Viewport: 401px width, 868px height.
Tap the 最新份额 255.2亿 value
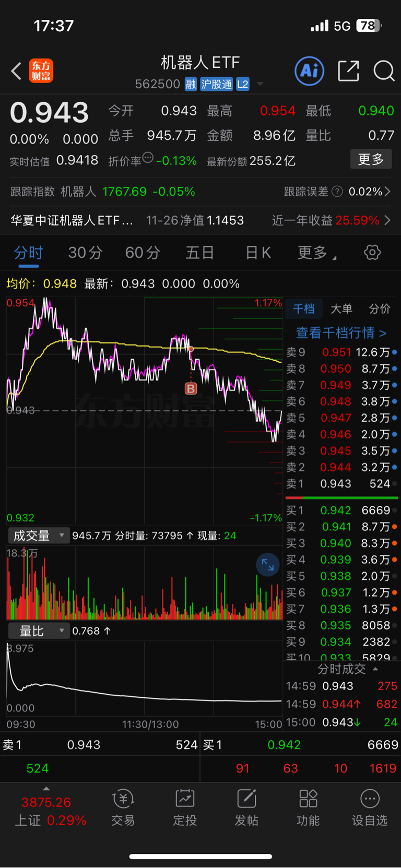pos(273,161)
